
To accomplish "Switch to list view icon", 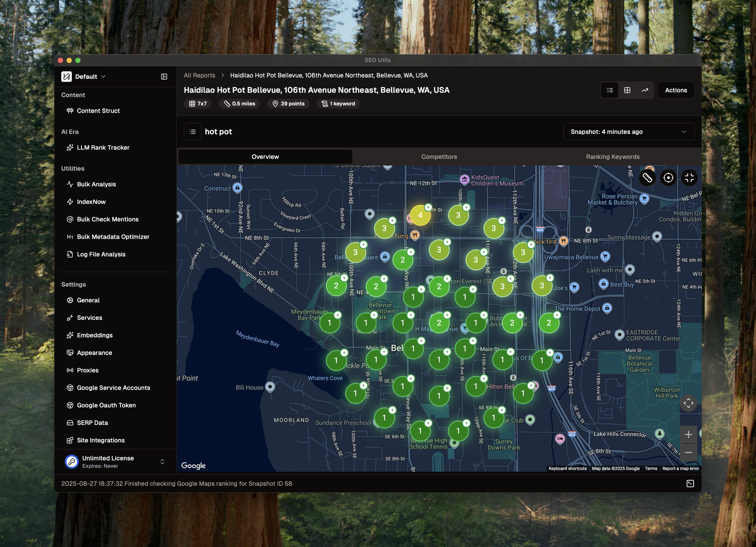I will click(610, 90).
